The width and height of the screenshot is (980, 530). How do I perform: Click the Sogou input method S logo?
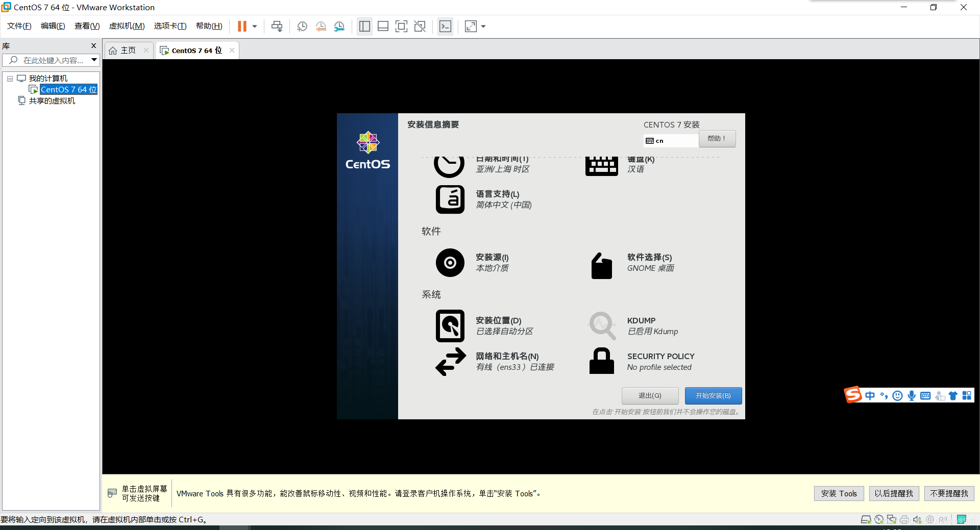pyautogui.click(x=852, y=395)
